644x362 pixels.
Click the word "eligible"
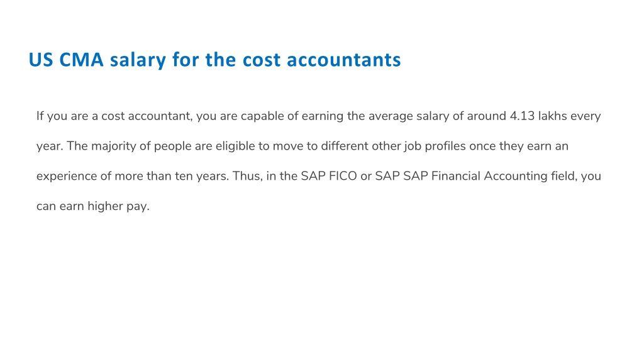coord(235,146)
